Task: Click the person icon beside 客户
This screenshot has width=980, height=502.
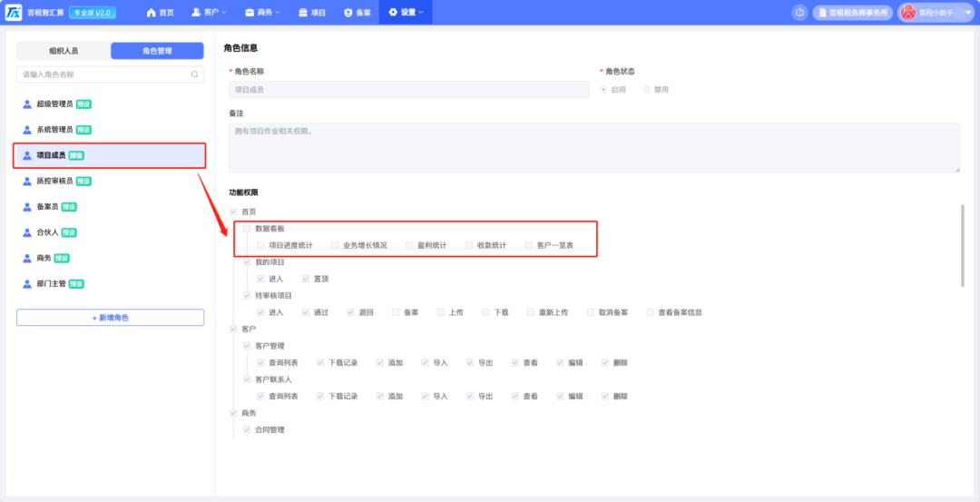Action: click(196, 13)
